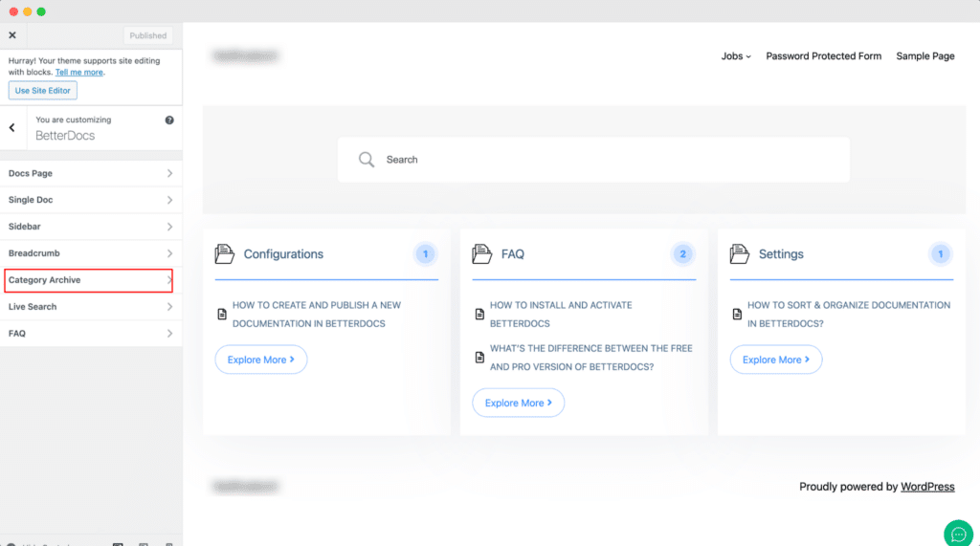Open the WordPress footer link

tap(926, 487)
